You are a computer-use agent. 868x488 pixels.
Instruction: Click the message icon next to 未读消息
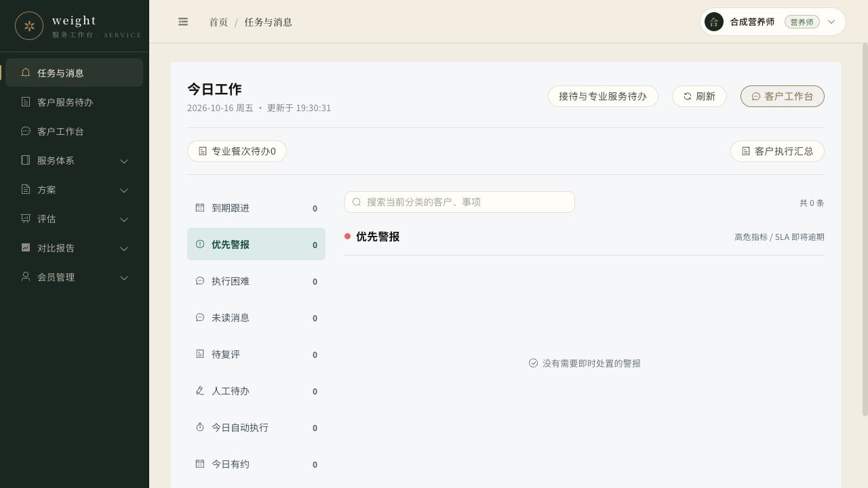click(200, 317)
